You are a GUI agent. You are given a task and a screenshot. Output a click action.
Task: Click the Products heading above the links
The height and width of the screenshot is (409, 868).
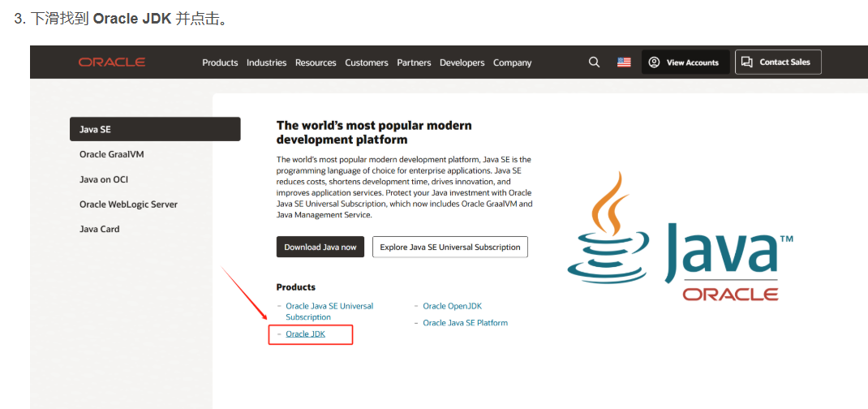[x=295, y=287]
